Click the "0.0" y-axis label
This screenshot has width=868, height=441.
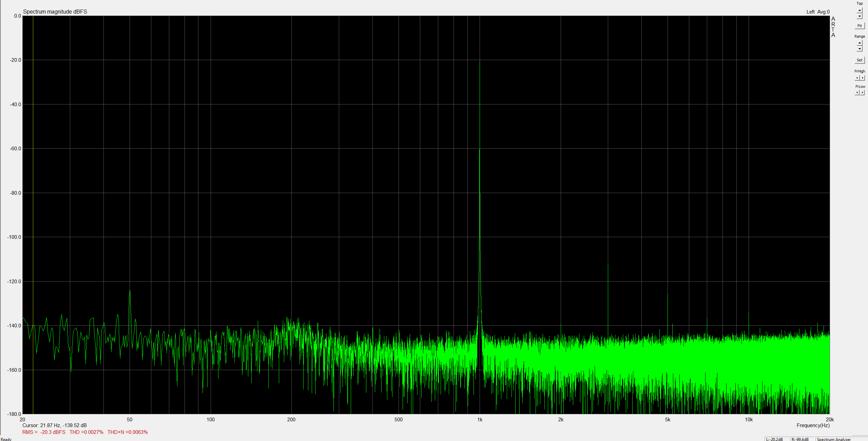18,16
